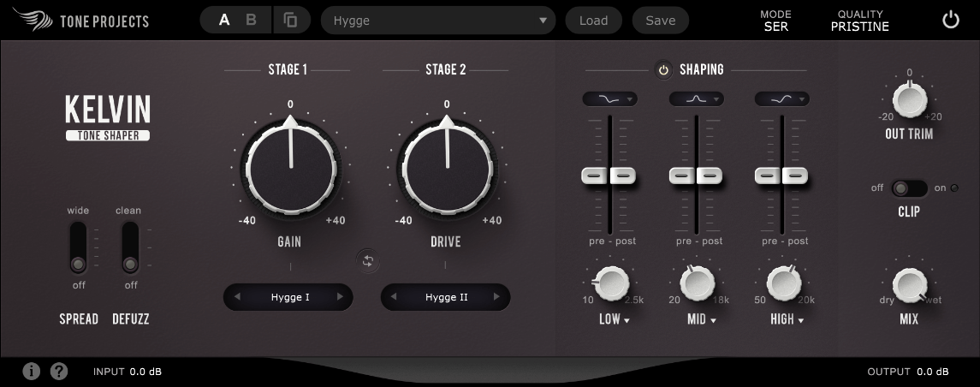Click the copy A to B icon
The width and height of the screenshot is (980, 387).
(x=291, y=20)
